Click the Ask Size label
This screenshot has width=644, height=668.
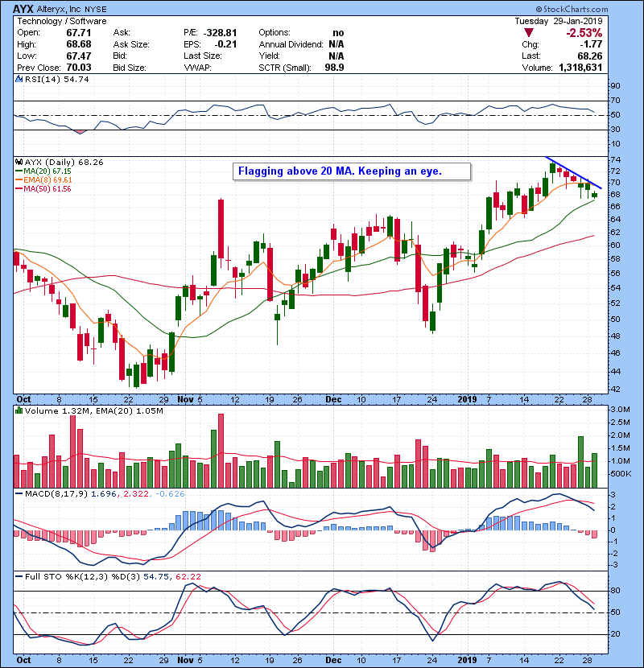click(131, 44)
